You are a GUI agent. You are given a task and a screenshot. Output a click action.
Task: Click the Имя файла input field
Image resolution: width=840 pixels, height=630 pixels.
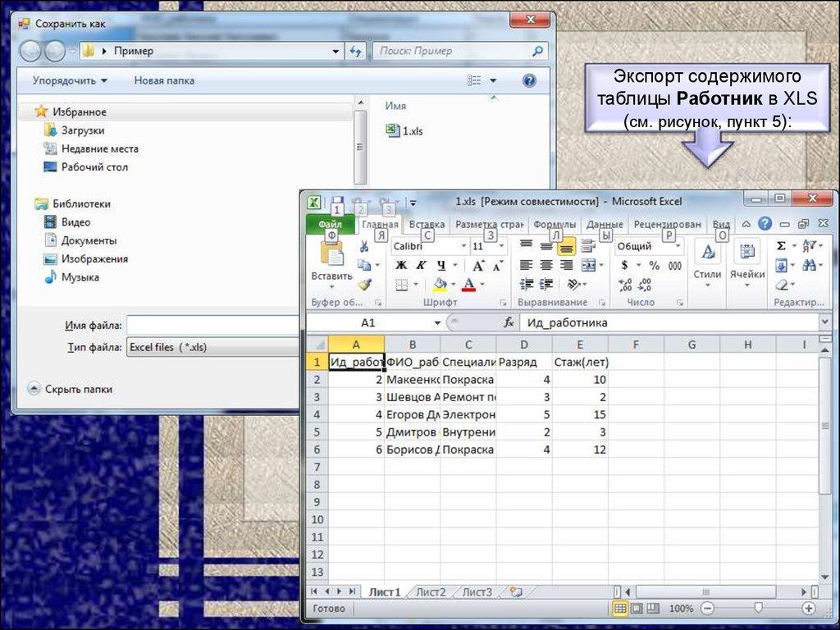pyautogui.click(x=213, y=326)
